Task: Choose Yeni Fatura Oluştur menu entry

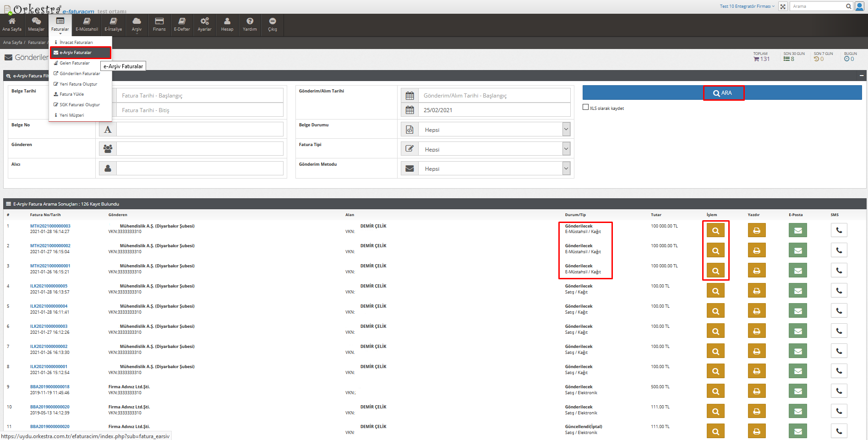Action: coord(78,84)
